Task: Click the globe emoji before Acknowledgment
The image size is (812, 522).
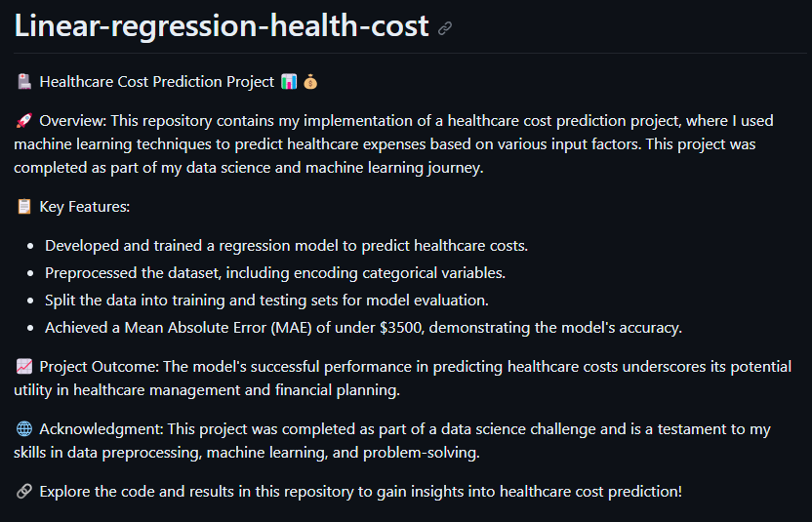Action: pyautogui.click(x=24, y=429)
